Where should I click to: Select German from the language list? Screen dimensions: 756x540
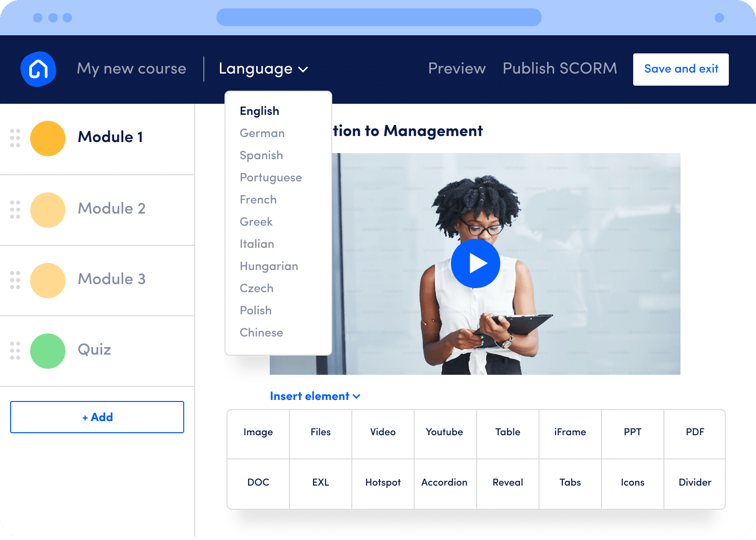pyautogui.click(x=262, y=133)
